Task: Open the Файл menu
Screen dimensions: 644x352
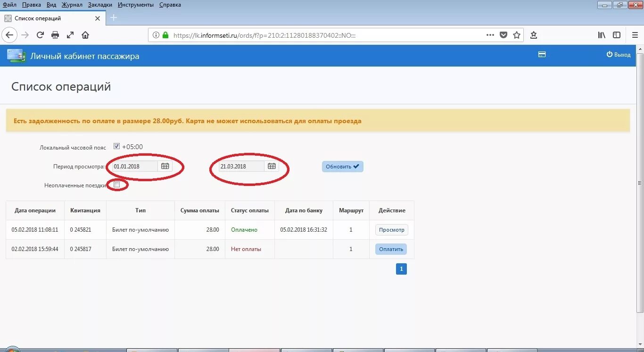Action: click(x=9, y=5)
